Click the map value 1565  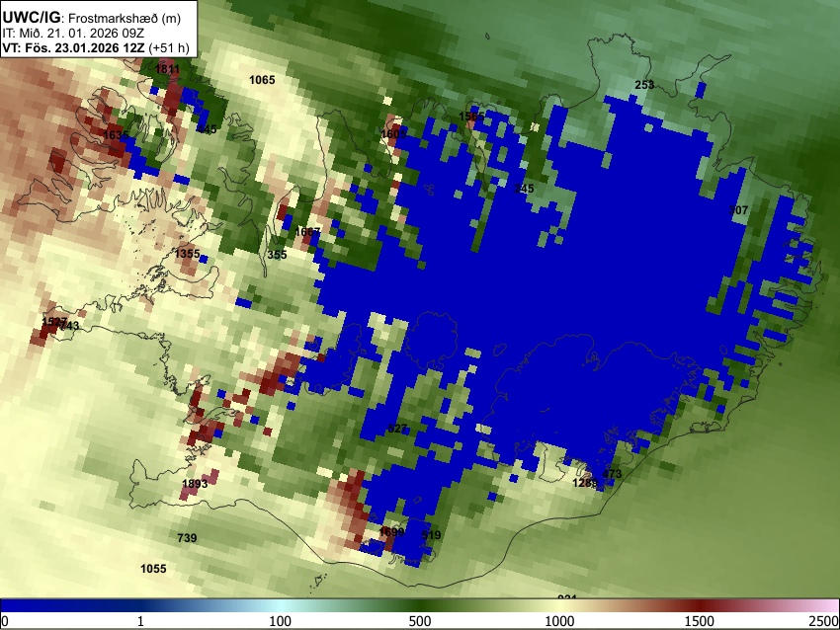pos(471,117)
